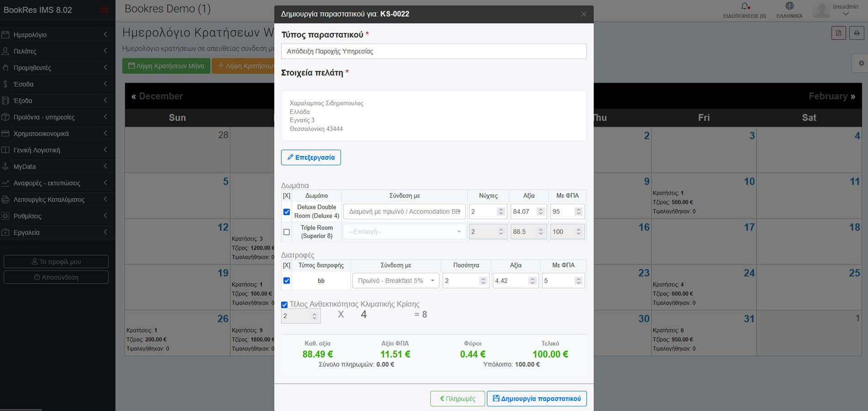This screenshot has height=411, width=868.
Task: Open the Deluxe room accommodation link dropdown
Action: (x=404, y=211)
